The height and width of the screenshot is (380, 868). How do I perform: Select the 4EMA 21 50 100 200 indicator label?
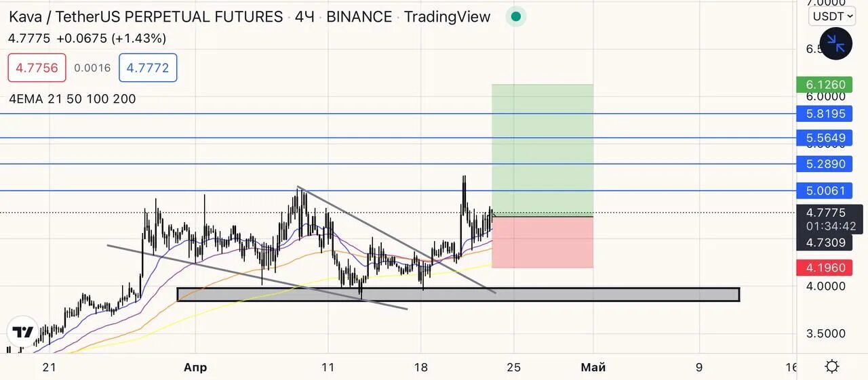[x=72, y=99]
